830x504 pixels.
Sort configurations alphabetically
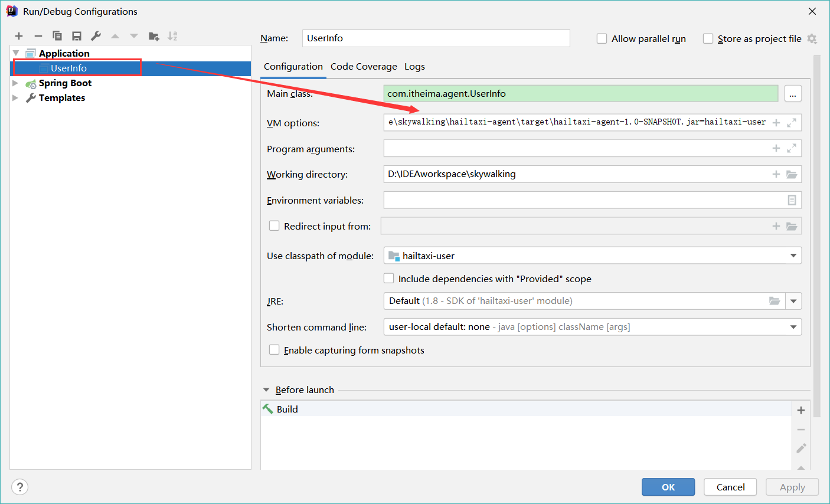[172, 36]
